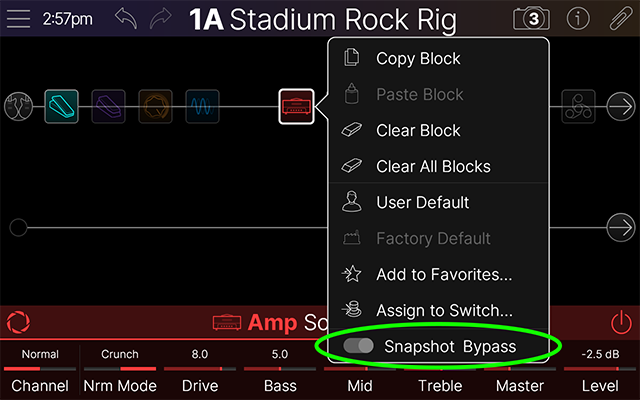The image size is (640, 400).
Task: Click the redo arrow icon
Action: (162, 18)
